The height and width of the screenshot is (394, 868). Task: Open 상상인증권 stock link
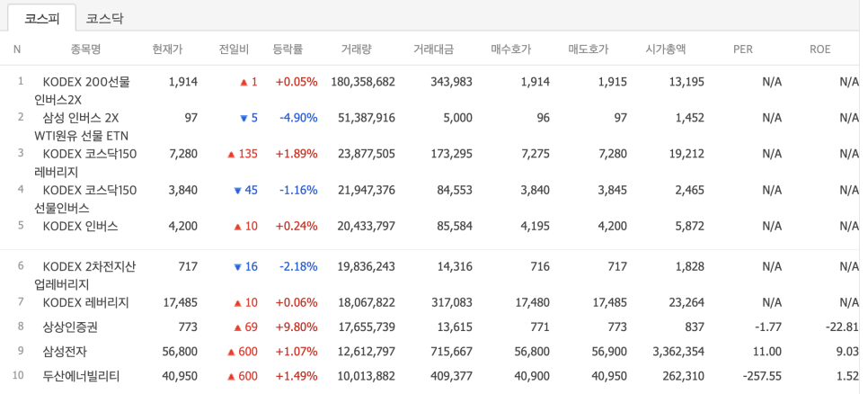point(70,327)
